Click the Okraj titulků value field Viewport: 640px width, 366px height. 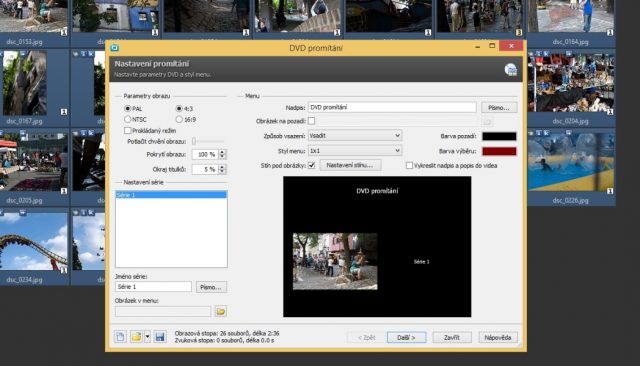click(x=205, y=169)
